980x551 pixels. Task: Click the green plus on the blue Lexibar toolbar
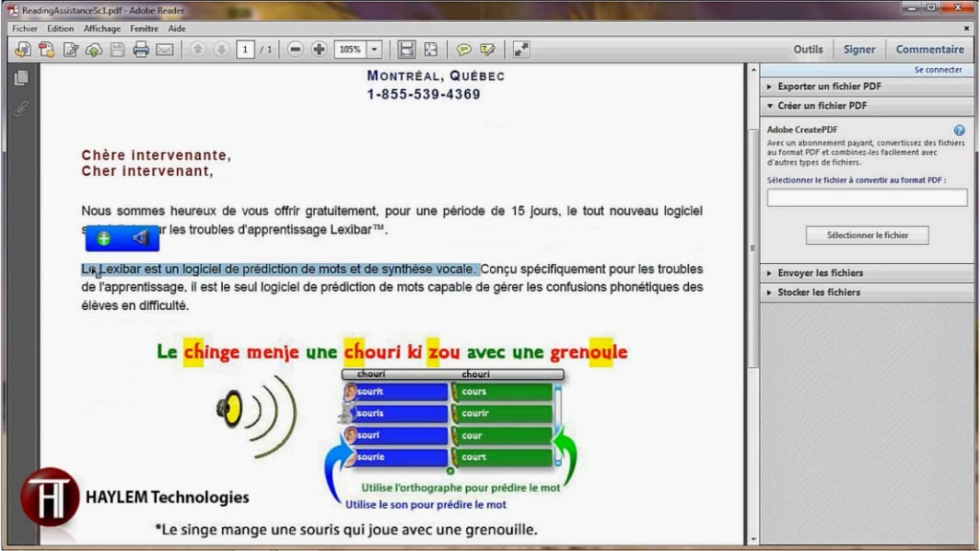103,238
